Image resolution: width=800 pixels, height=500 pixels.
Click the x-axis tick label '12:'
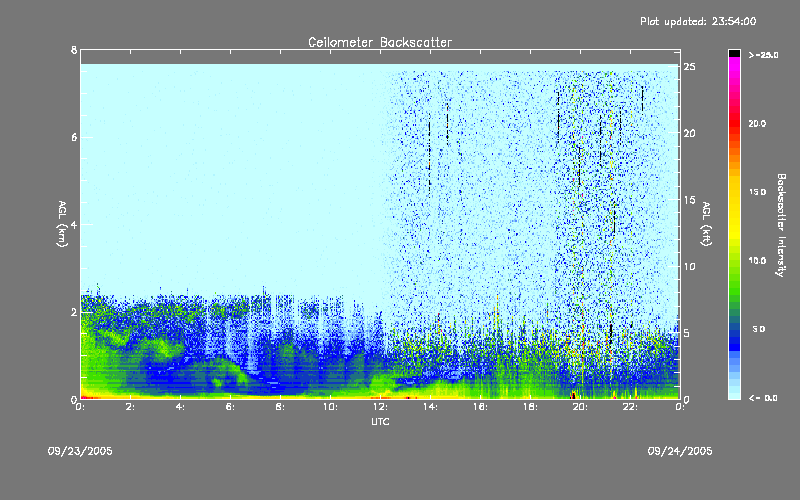pos(380,407)
